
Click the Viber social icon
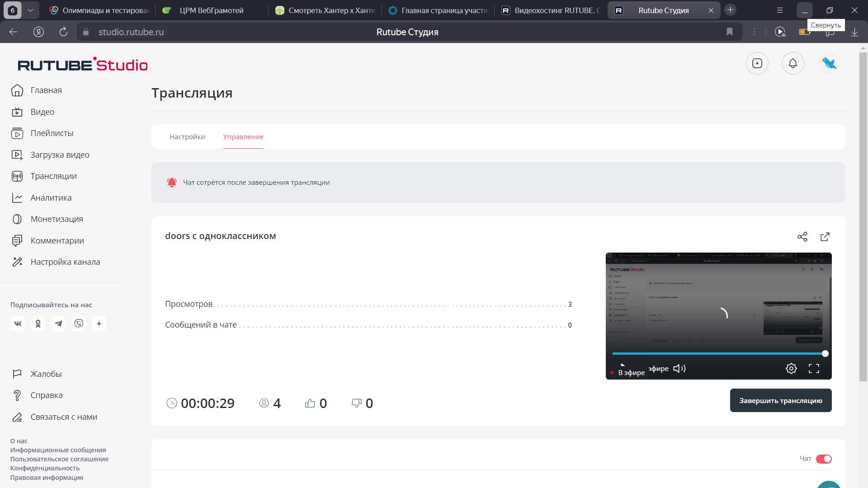(x=79, y=324)
